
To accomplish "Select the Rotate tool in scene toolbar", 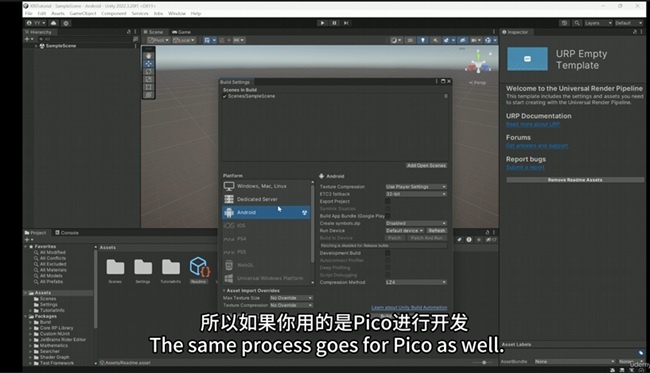I will [x=148, y=72].
